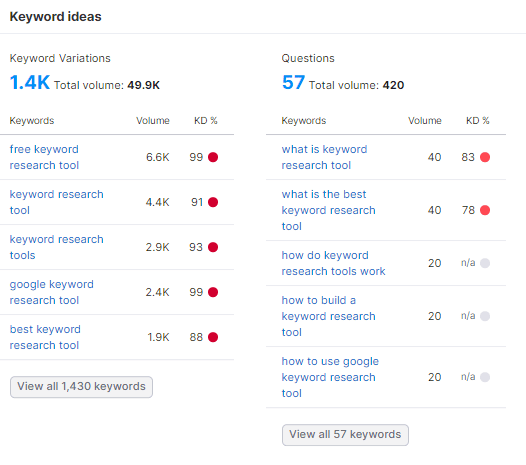This screenshot has width=526, height=465.
Task: Select the 6.6K volume value
Action: [x=158, y=157]
